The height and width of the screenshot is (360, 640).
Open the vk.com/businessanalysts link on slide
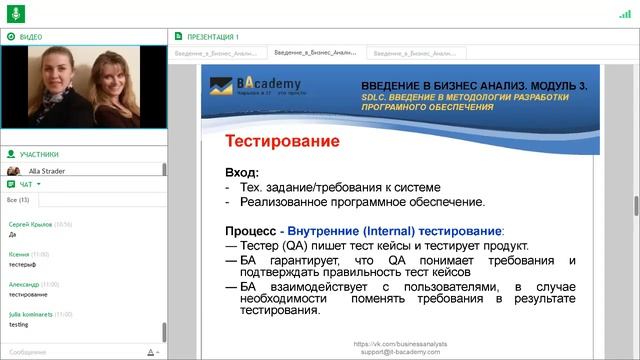click(400, 344)
